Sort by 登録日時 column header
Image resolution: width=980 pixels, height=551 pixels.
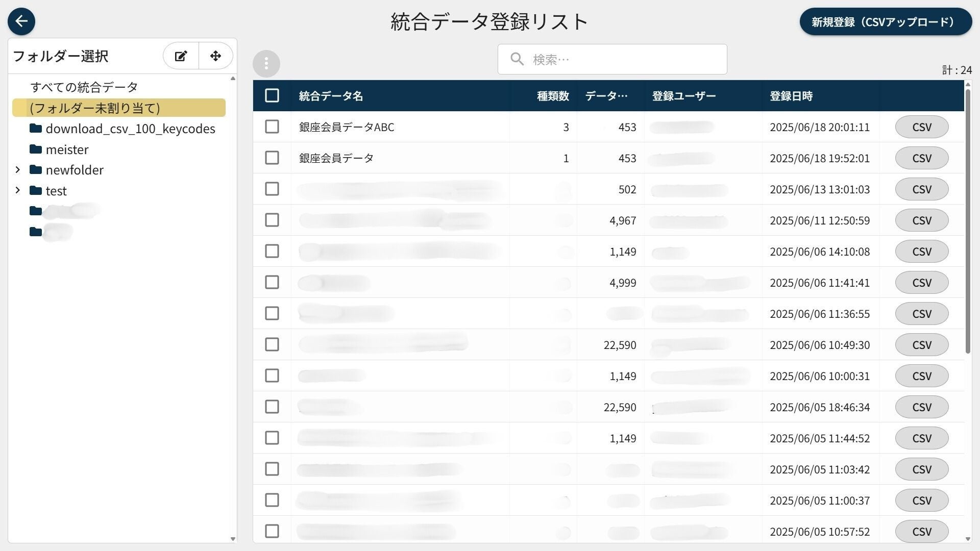(791, 96)
